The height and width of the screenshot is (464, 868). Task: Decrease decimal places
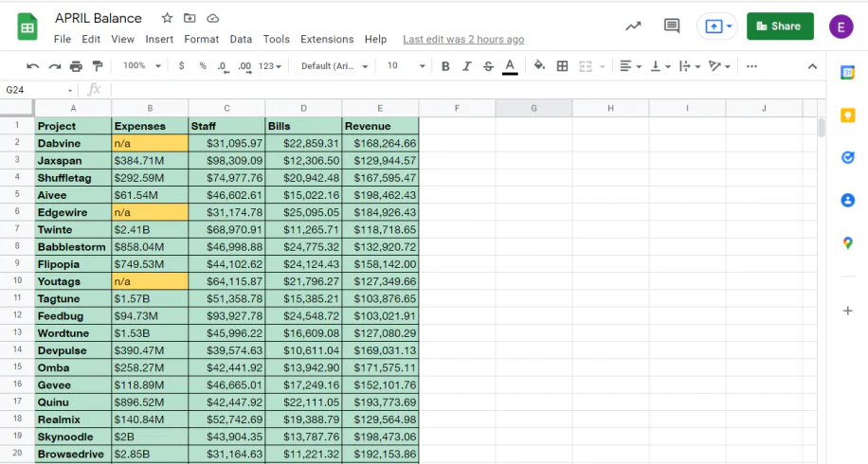click(223, 67)
